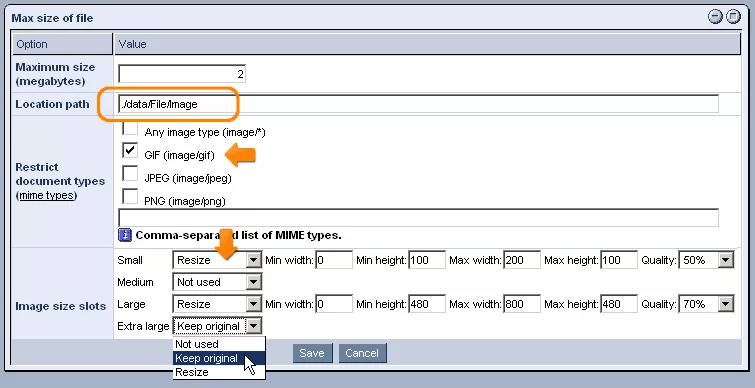This screenshot has height=388, width=755.
Task: Click the Value column header
Action: [427, 44]
